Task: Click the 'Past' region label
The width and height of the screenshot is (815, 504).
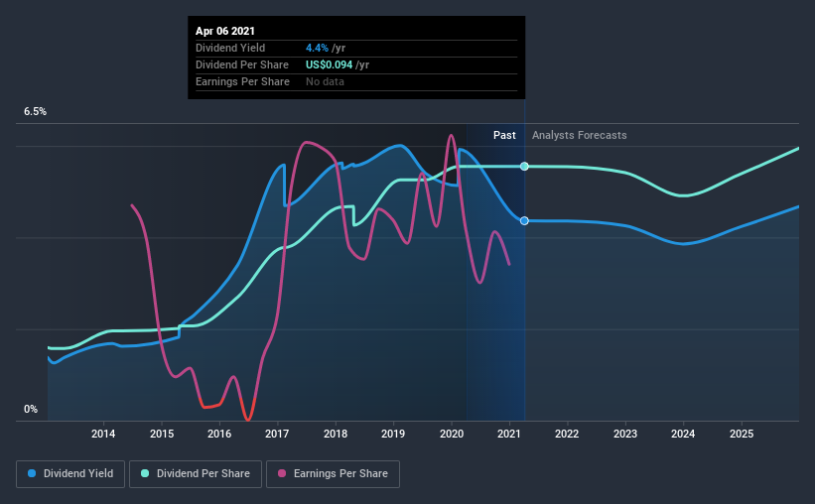Action: pyautogui.click(x=504, y=135)
